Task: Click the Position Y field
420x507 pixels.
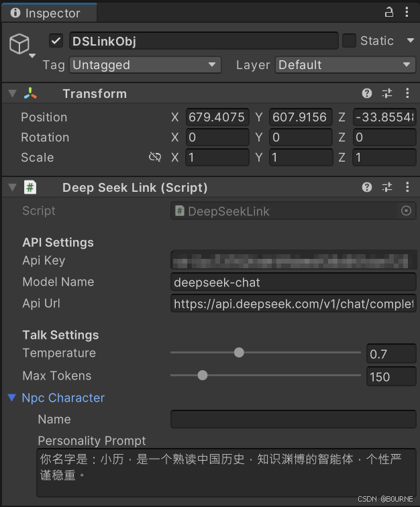Action: point(301,117)
